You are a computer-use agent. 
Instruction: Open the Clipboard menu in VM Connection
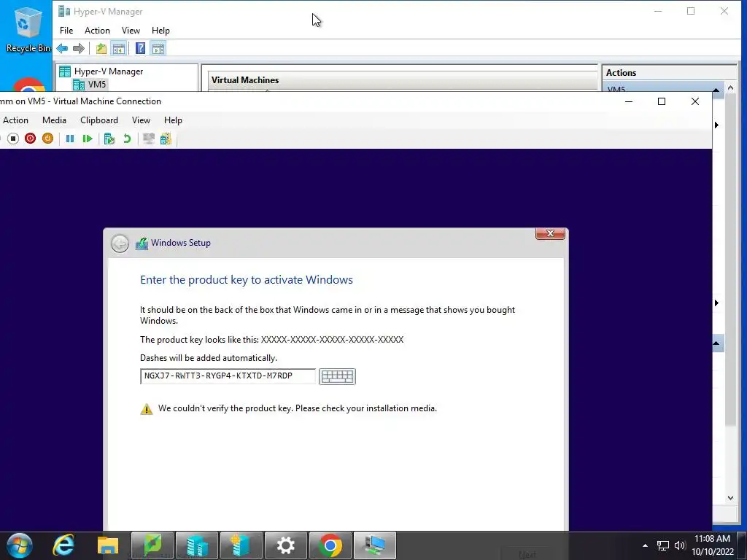[x=99, y=120]
